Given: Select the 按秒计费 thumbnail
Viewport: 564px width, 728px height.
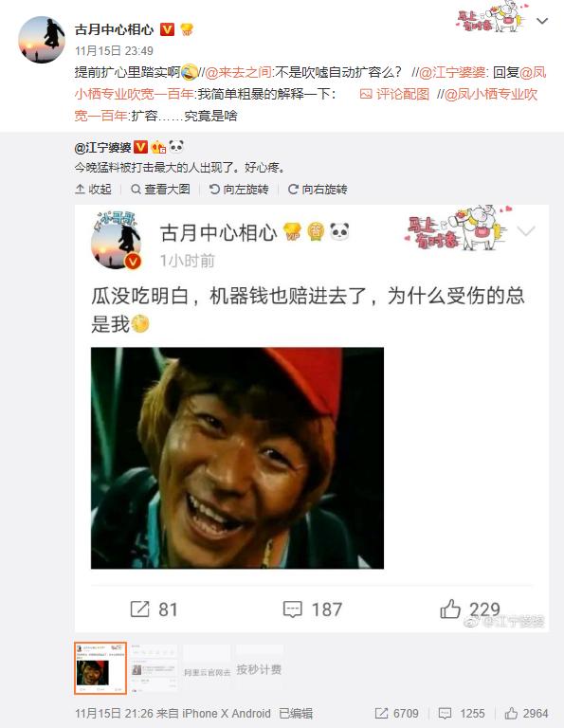Looking at the screenshot, I should click(259, 668).
